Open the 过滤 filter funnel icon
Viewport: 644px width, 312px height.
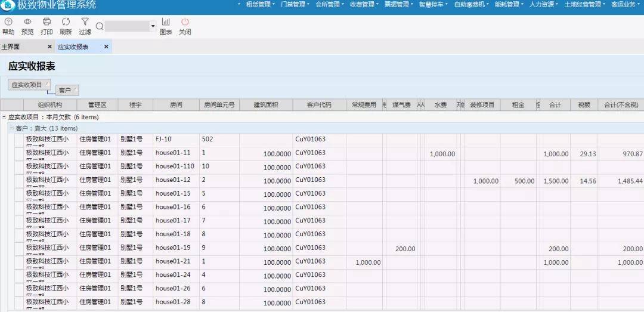[x=85, y=22]
